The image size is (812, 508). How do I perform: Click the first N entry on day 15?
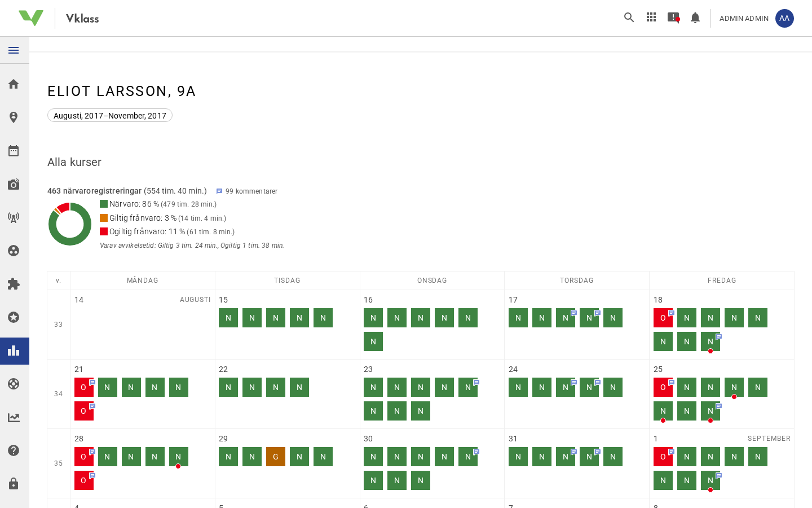point(228,318)
